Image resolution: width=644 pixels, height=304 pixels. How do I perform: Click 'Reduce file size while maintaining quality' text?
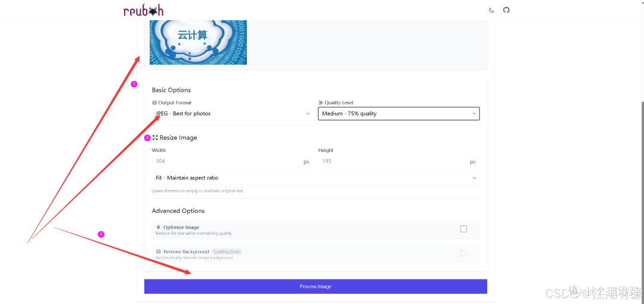[193, 233]
